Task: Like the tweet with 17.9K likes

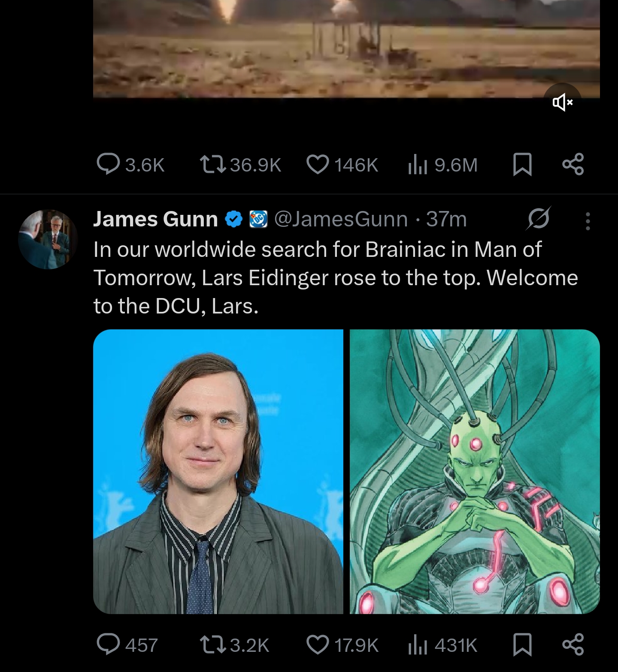Action: [x=318, y=645]
